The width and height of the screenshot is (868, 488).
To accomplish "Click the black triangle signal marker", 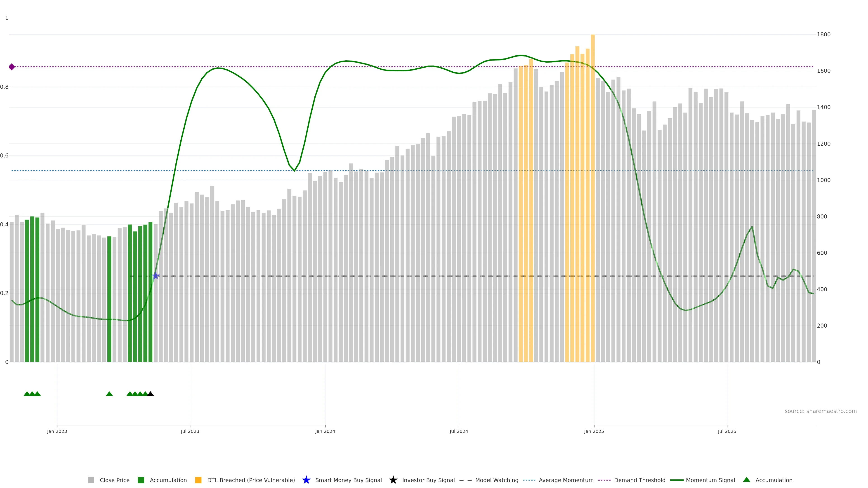I will [x=151, y=394].
